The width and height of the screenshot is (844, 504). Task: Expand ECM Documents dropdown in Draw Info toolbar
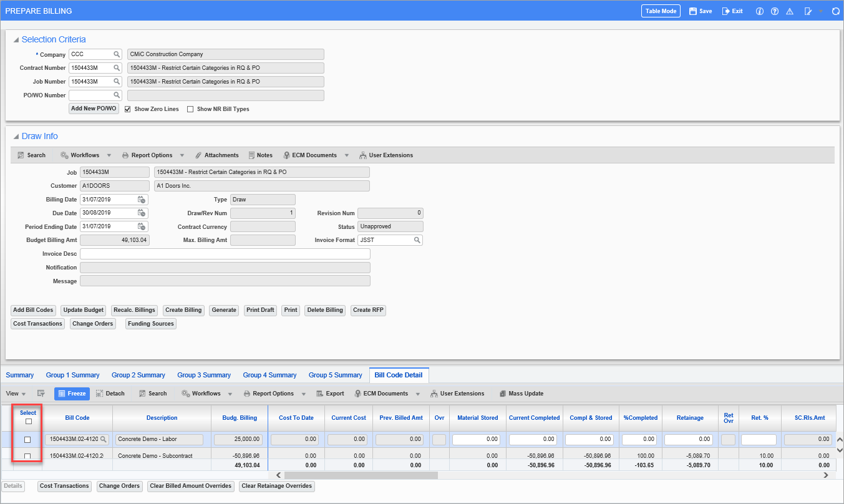pyautogui.click(x=346, y=155)
